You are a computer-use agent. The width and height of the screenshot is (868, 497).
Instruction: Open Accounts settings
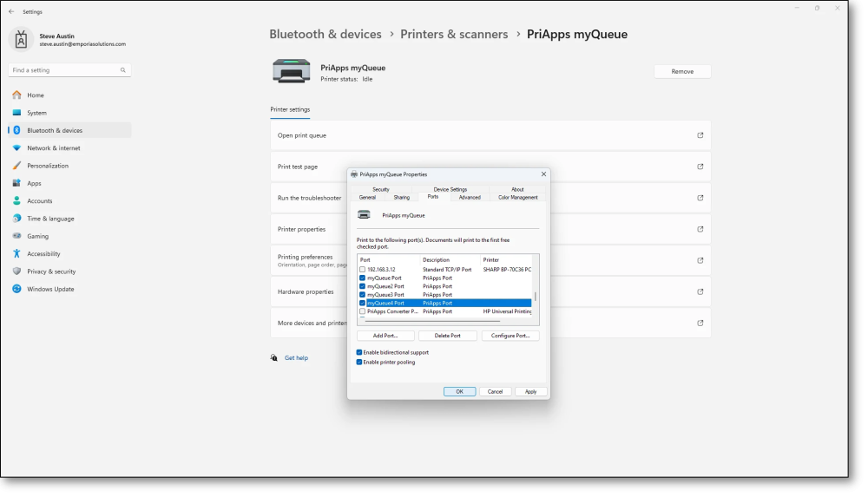tap(69, 201)
